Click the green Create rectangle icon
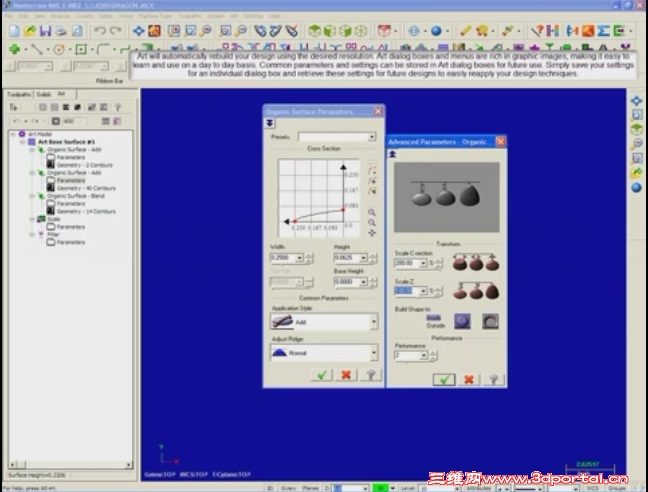Image resolution: width=648 pixels, height=492 pixels. (81, 49)
